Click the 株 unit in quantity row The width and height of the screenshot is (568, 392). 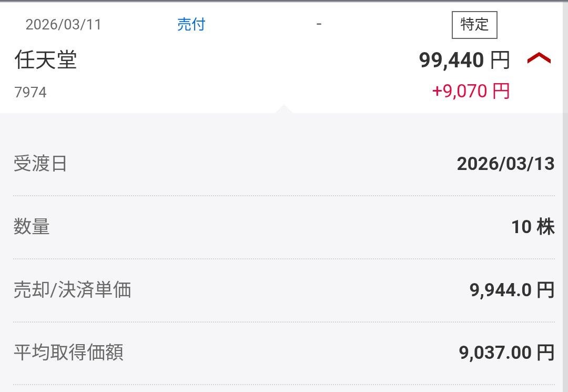[545, 227]
